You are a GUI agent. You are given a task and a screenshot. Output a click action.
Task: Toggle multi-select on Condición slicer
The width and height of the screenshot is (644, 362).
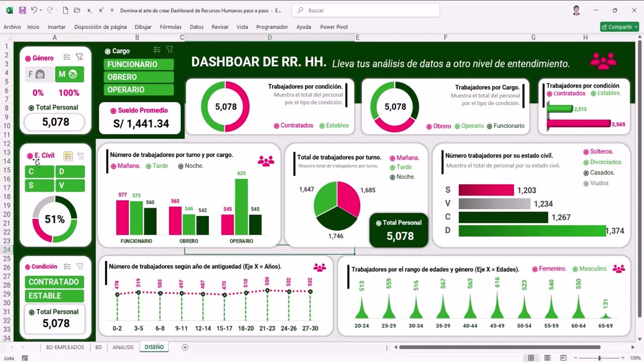[67, 266]
